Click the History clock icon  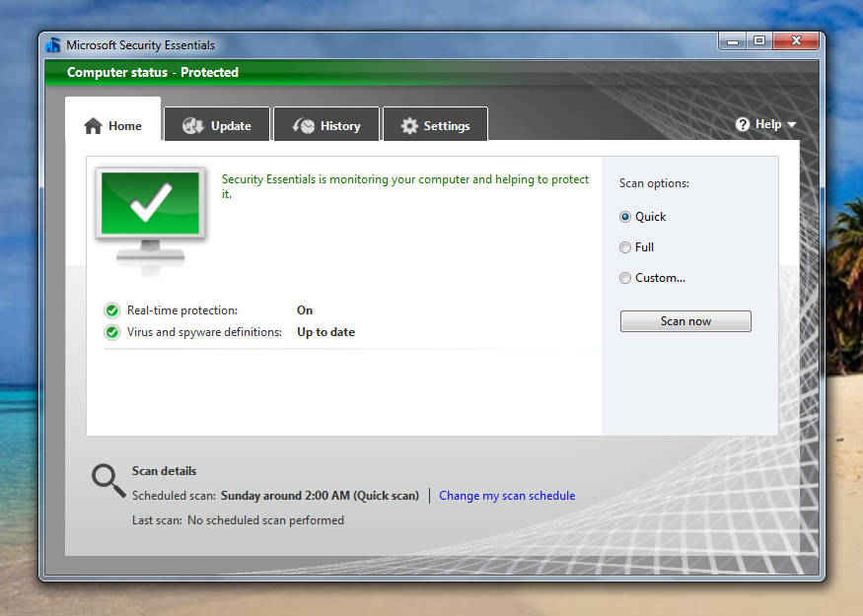(x=305, y=124)
